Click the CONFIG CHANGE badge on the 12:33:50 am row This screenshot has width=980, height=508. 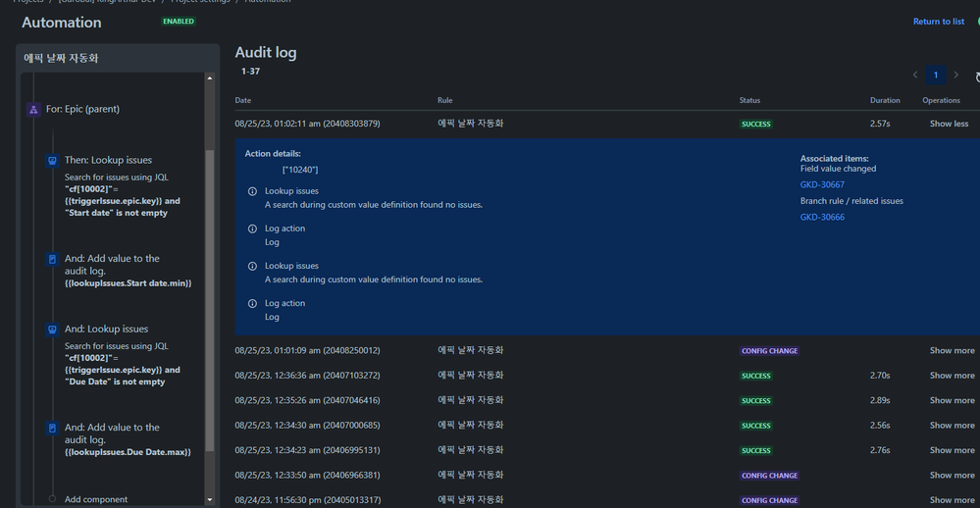(x=769, y=476)
